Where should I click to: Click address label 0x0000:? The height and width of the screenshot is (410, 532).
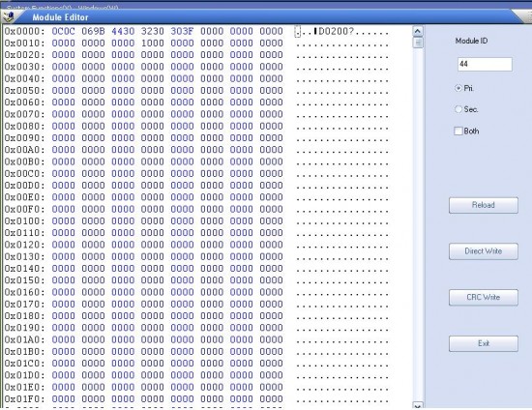coord(25,31)
